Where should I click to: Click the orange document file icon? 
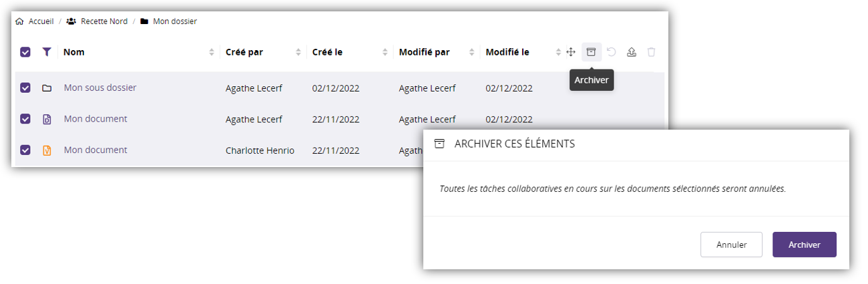[x=47, y=150]
